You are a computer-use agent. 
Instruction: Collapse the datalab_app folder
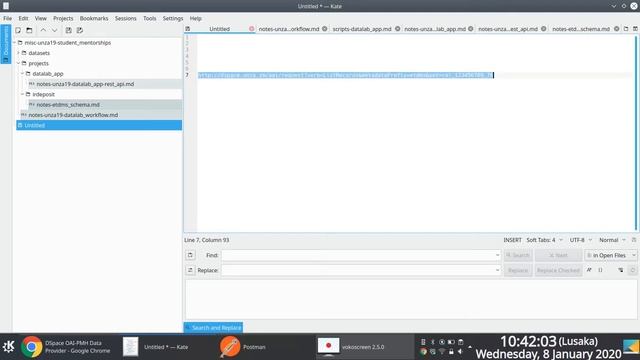(x=22, y=73)
